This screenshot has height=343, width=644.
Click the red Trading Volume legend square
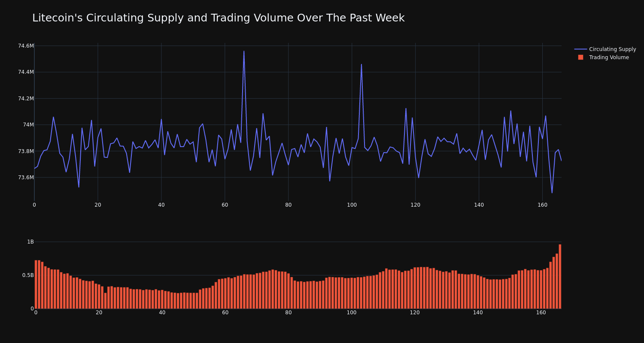[x=580, y=57]
